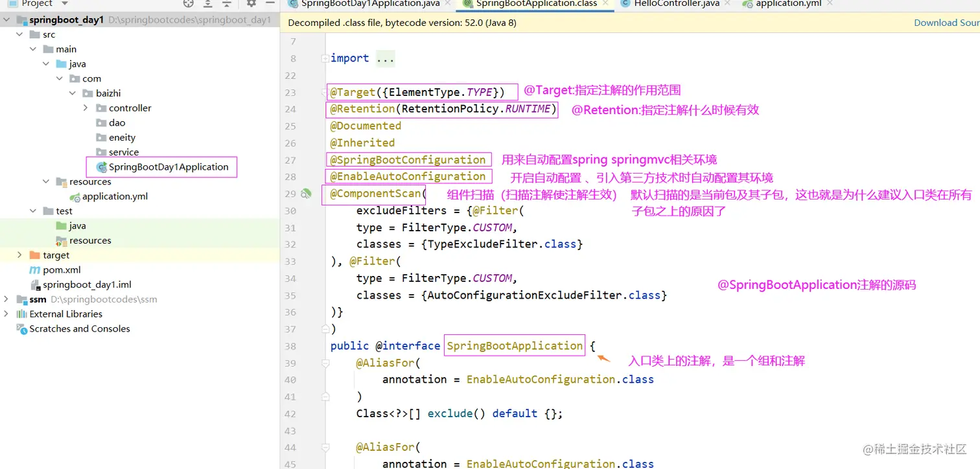Click the Download Sources link
This screenshot has width=980, height=469.
point(946,23)
